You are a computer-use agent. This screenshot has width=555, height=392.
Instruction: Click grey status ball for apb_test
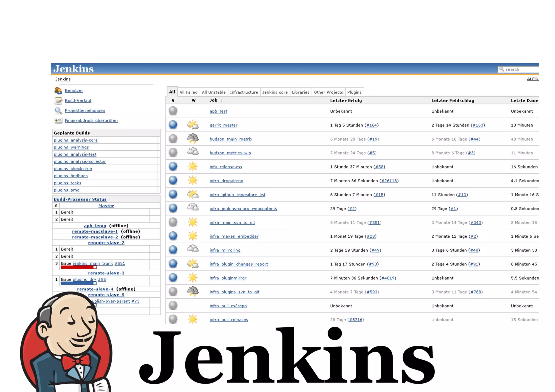point(173,111)
